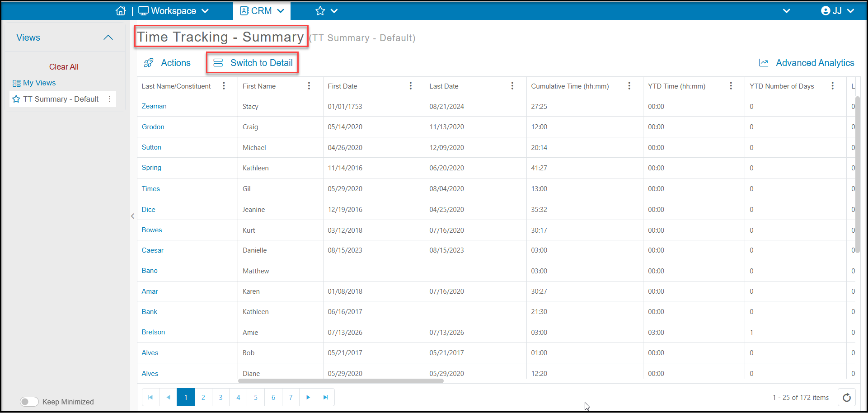Screen dimensions: 868x413
Task: Open Advanced Analytics
Action: click(807, 63)
